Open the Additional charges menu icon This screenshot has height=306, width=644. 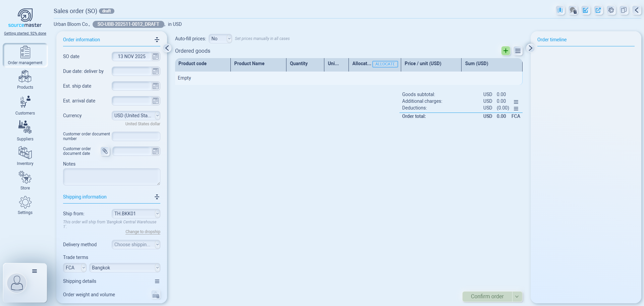516,102
